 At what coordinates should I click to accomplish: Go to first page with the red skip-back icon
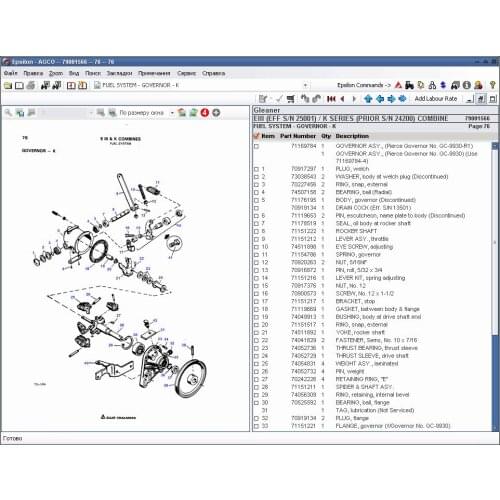click(x=331, y=99)
